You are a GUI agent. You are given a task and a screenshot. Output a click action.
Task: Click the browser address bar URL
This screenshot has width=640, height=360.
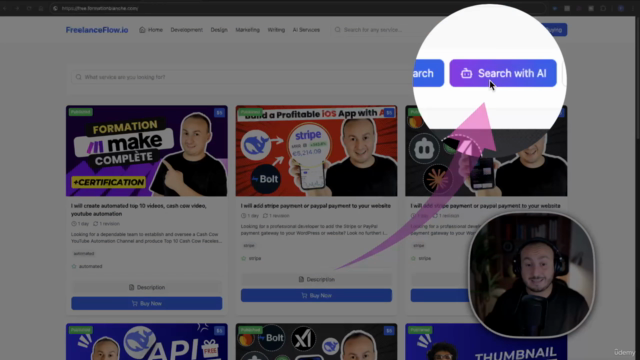pos(100,8)
